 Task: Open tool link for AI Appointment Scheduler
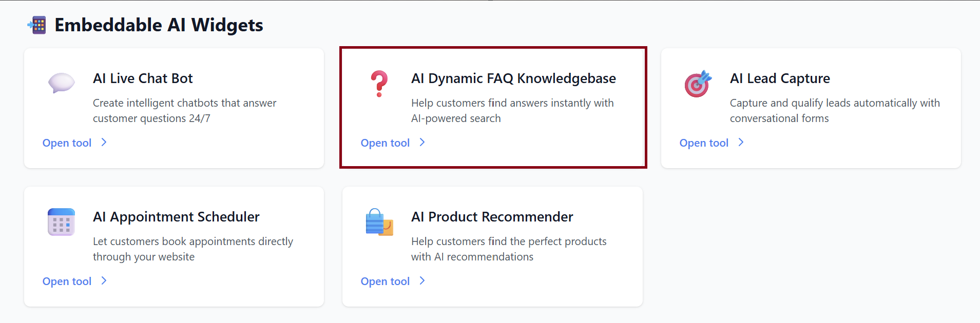click(x=67, y=281)
